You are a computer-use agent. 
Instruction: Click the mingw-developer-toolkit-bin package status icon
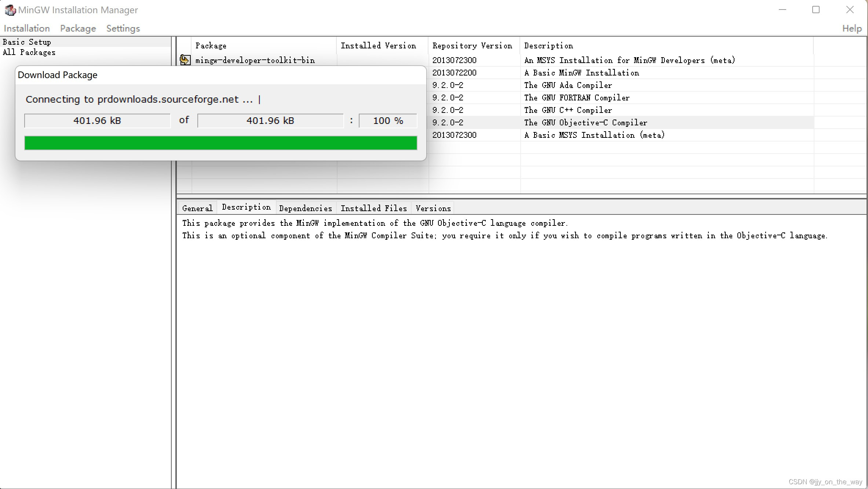[185, 60]
